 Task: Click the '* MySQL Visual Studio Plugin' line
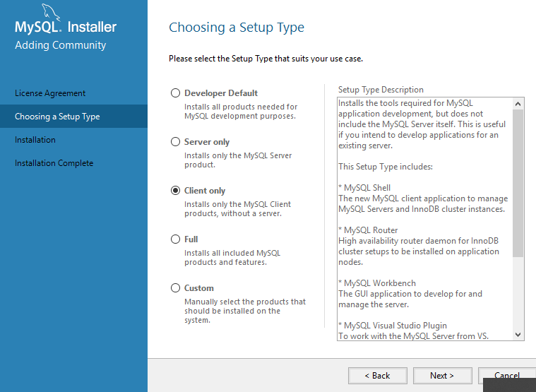pyautogui.click(x=393, y=326)
